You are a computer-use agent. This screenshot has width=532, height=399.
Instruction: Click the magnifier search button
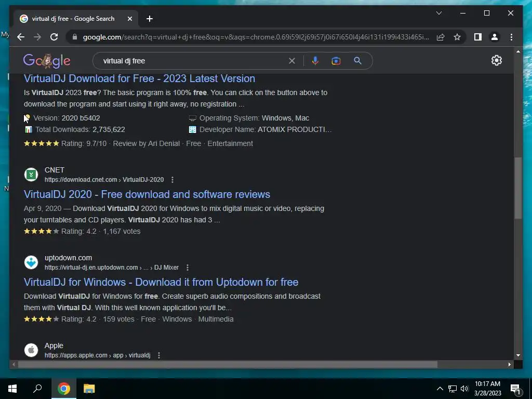(x=357, y=61)
